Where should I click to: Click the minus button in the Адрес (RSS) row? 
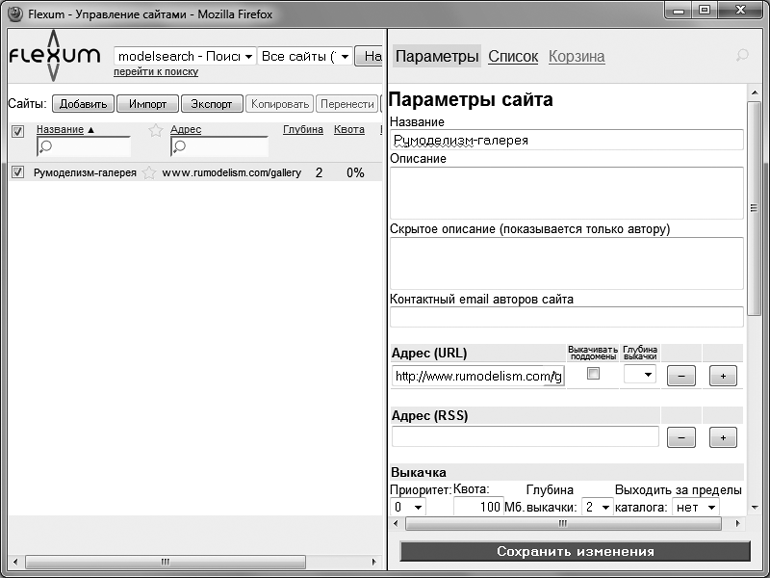pyautogui.click(x=680, y=437)
